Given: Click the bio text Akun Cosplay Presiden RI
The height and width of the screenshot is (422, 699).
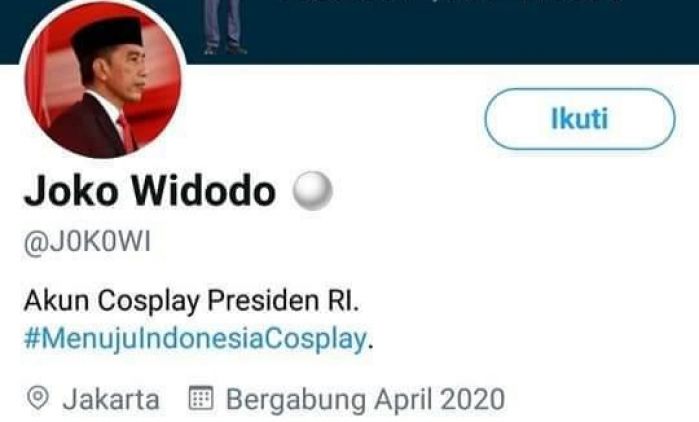Looking at the screenshot, I should coord(192,301).
